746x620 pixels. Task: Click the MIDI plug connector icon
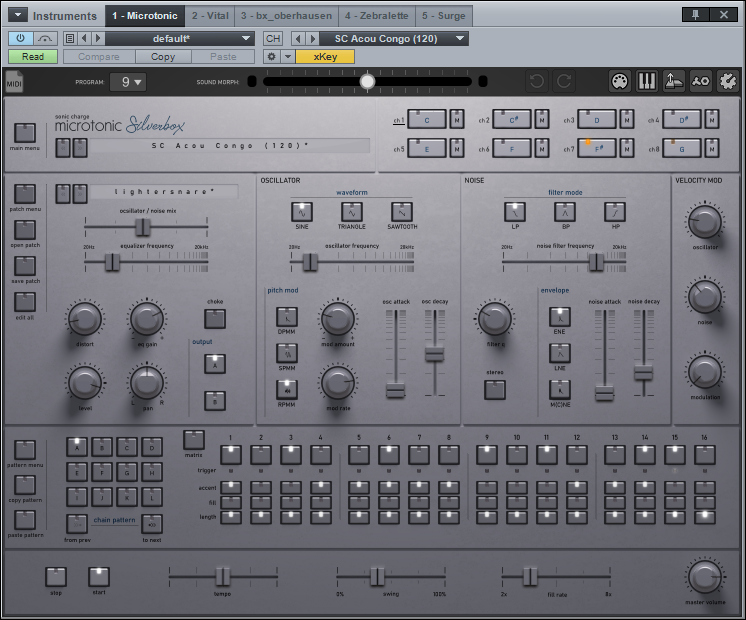[620, 82]
